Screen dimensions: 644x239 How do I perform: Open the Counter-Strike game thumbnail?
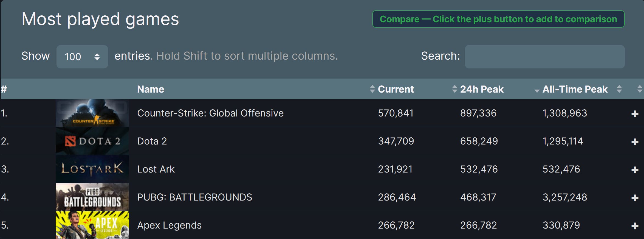[92, 113]
